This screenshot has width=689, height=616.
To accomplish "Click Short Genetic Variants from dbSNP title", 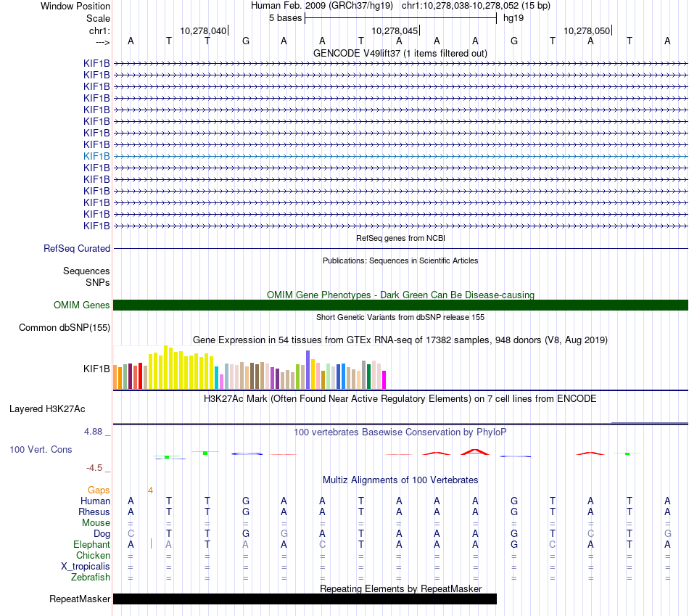I will tap(400, 317).
